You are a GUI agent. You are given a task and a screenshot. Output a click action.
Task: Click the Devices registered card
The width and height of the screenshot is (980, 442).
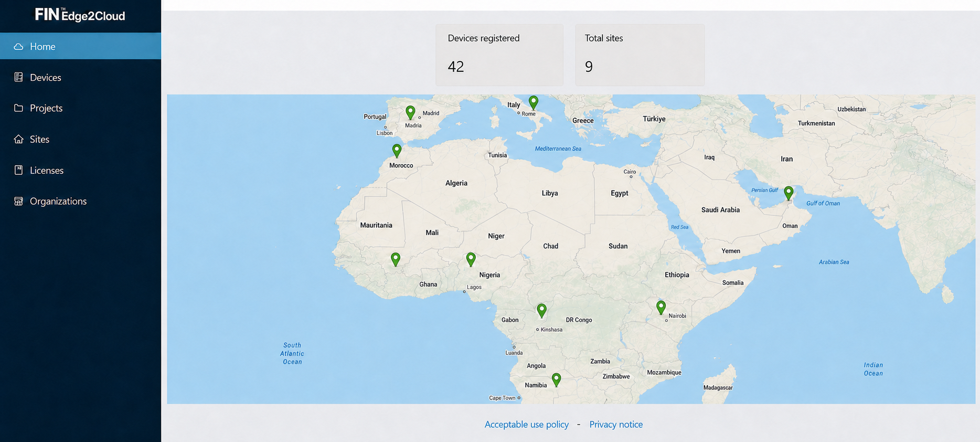499,55
